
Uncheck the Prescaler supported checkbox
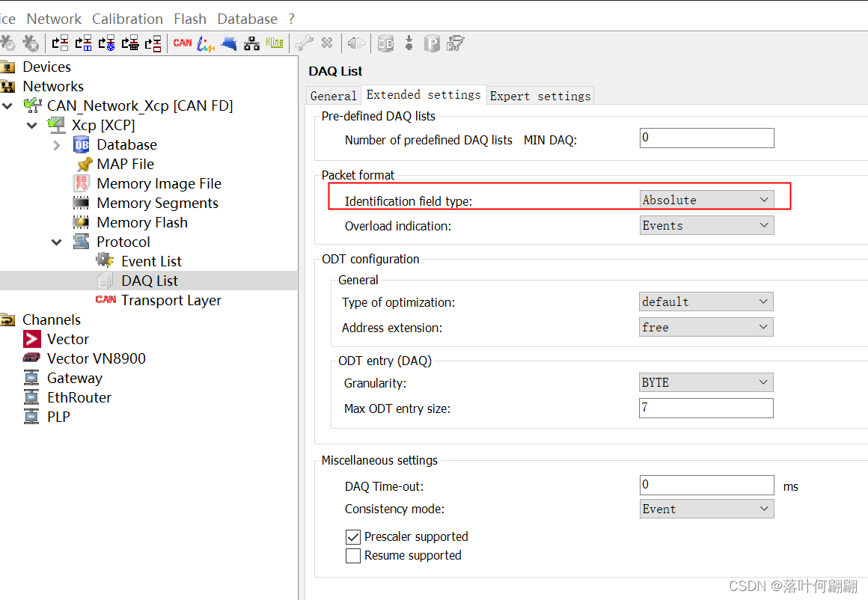point(352,537)
